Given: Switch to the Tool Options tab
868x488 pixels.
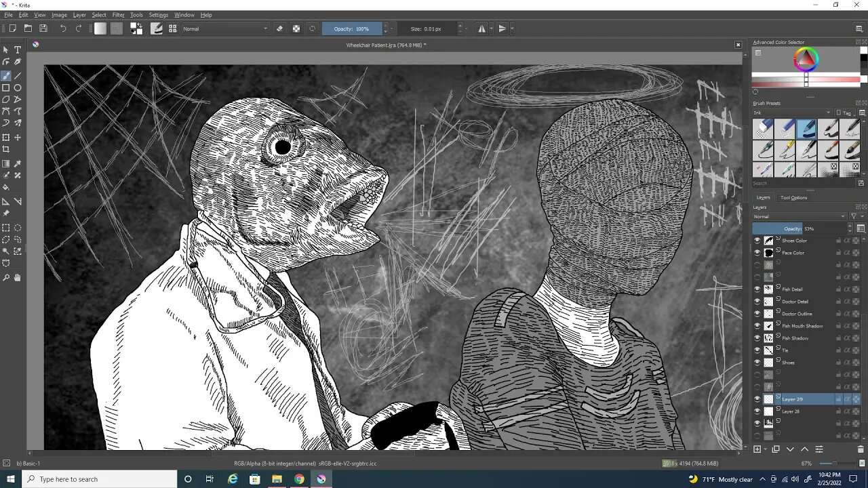Looking at the screenshot, I should 793,197.
